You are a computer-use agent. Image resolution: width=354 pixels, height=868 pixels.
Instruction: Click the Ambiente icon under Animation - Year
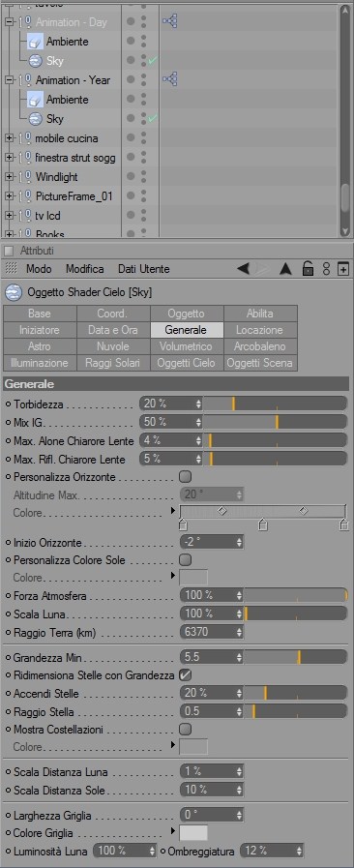(36, 100)
